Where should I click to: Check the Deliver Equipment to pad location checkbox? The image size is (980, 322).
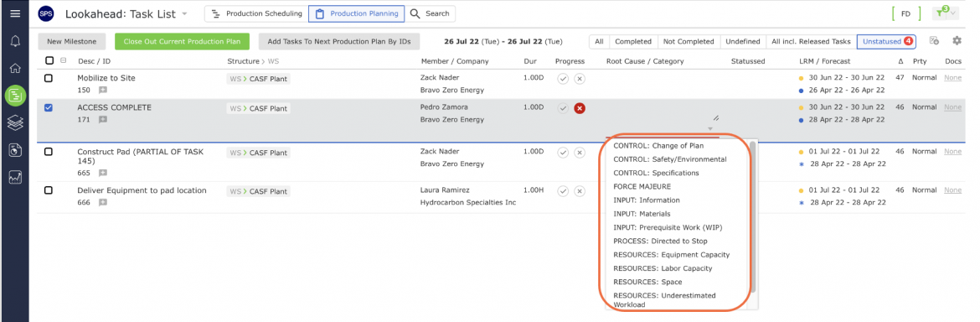click(x=49, y=190)
